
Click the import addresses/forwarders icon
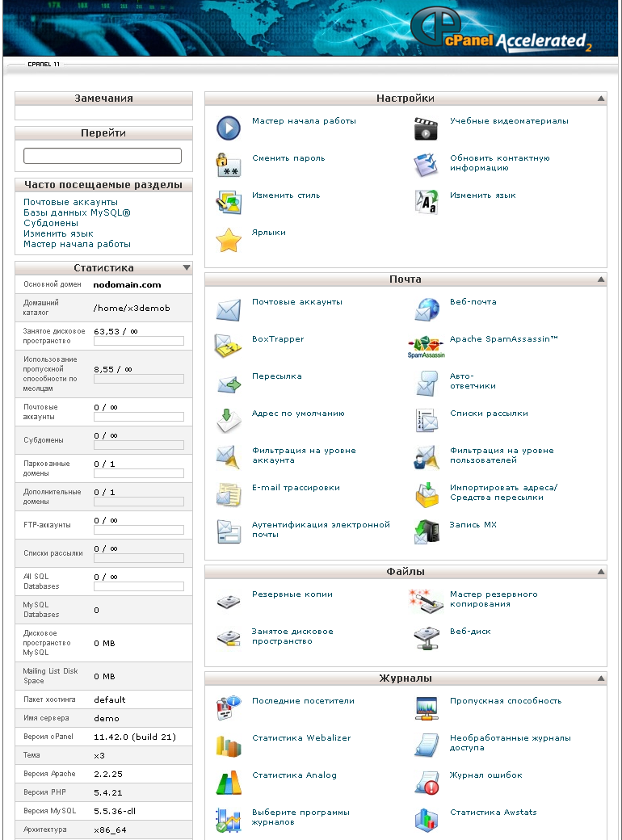click(x=427, y=495)
